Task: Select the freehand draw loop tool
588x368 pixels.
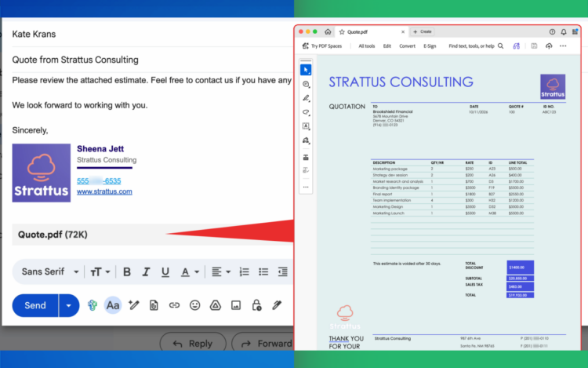Action: click(x=306, y=112)
